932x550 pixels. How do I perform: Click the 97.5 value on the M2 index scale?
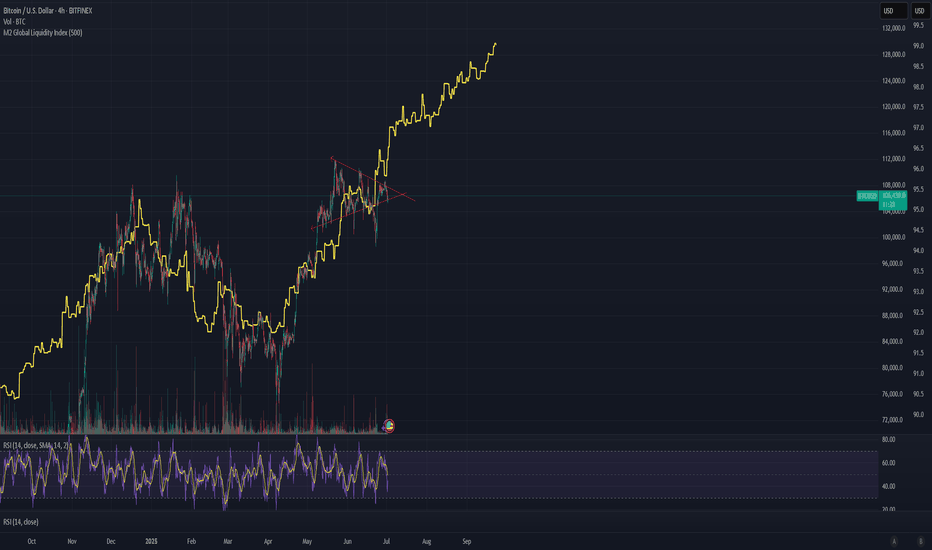click(x=918, y=107)
